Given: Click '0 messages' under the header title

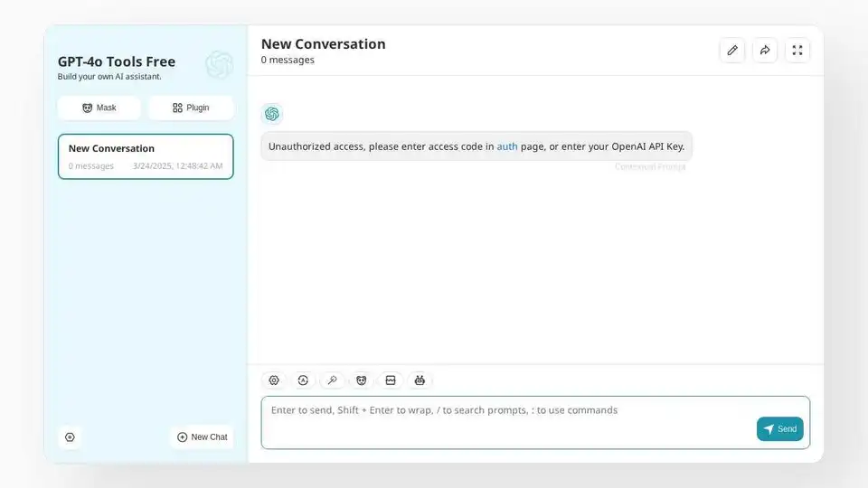Looking at the screenshot, I should 288,60.
